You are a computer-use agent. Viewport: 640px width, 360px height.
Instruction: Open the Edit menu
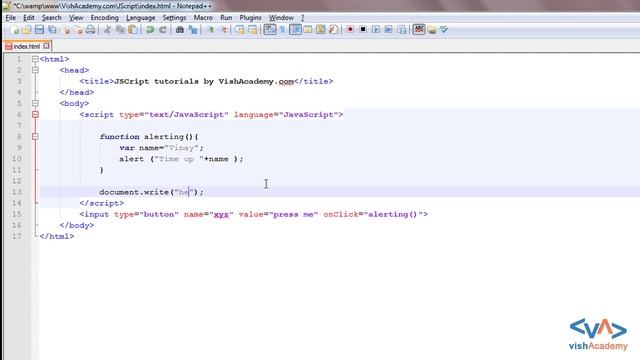point(29,18)
